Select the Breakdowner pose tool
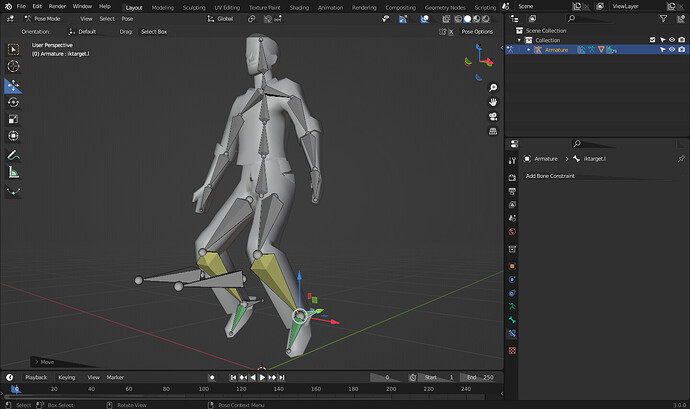Viewport: 690px width, 409px height. pyautogui.click(x=13, y=192)
